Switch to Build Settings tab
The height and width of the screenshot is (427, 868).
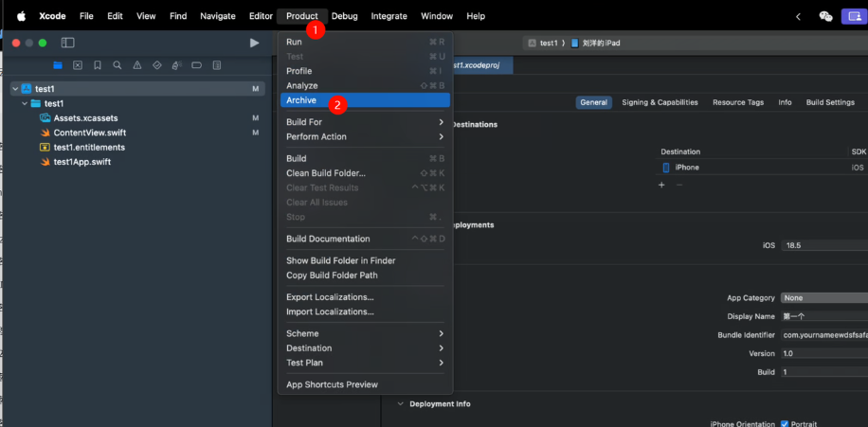pos(830,102)
